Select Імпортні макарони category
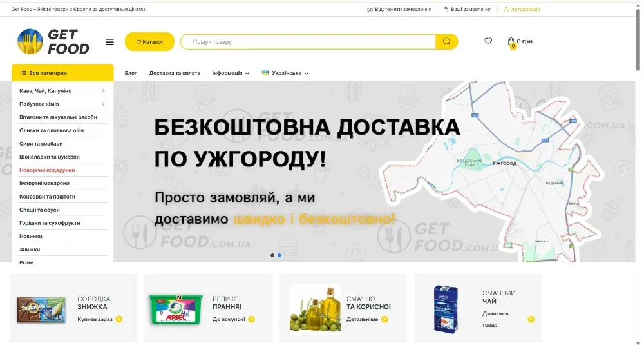Screen dimensions: 644x345 [44, 183]
